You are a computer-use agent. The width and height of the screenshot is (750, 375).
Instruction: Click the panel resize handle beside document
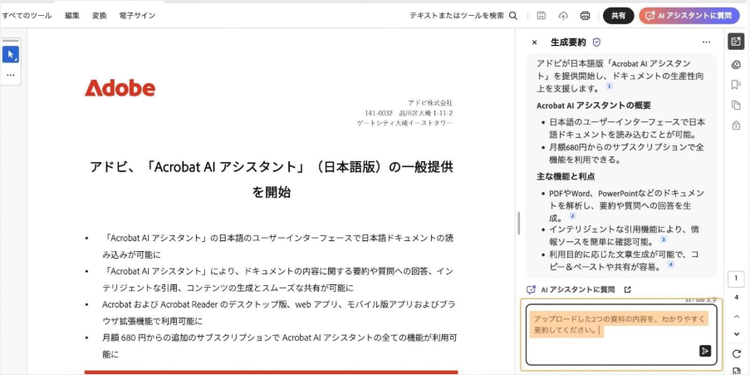click(519, 222)
